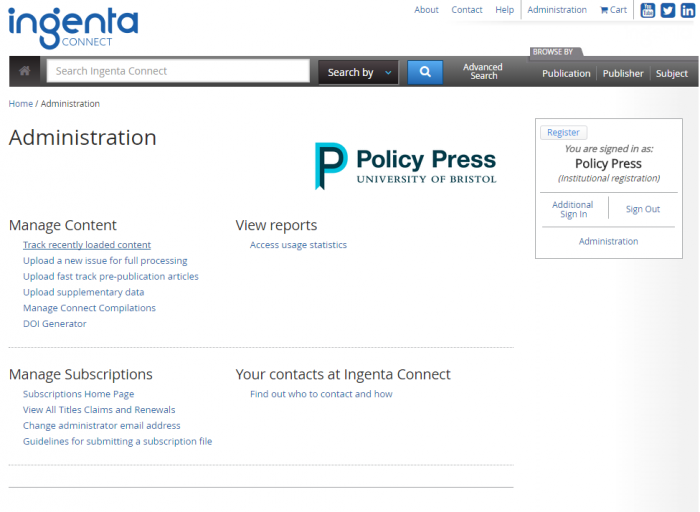Select the '(Institutional registration)' text

(x=608, y=179)
